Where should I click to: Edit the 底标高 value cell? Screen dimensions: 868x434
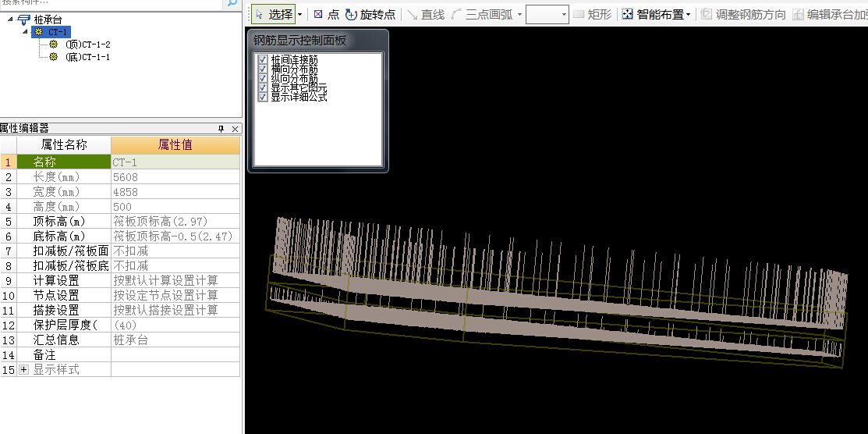click(175, 236)
